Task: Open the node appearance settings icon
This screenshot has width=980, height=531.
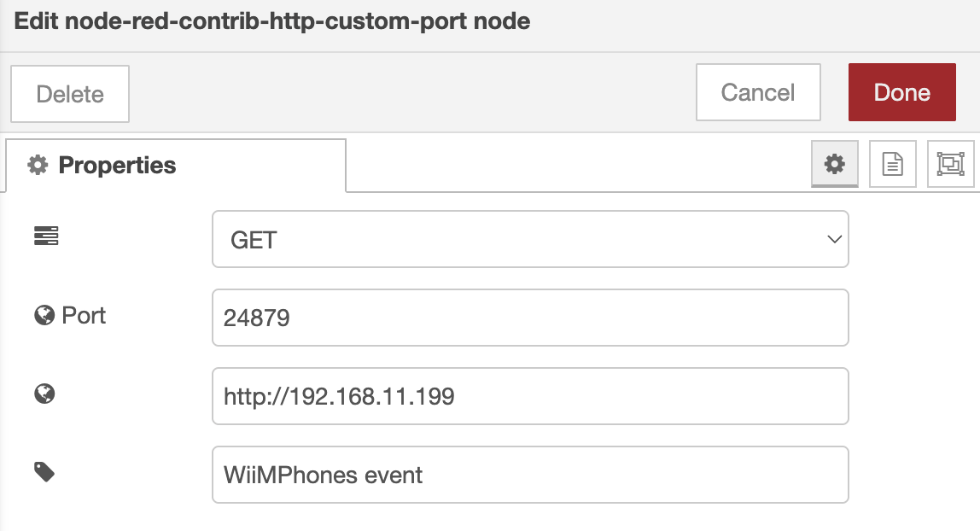Action: pyautogui.click(x=949, y=163)
